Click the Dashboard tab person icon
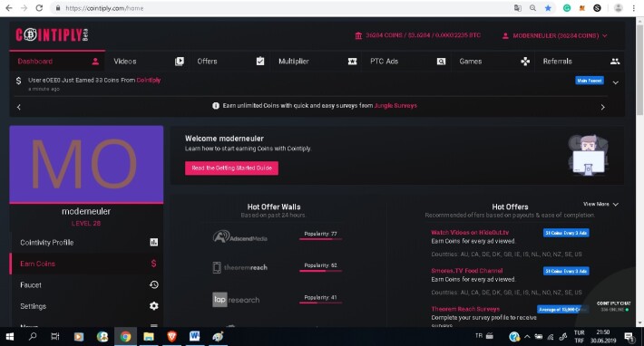The width and height of the screenshot is (644, 346). tap(95, 62)
